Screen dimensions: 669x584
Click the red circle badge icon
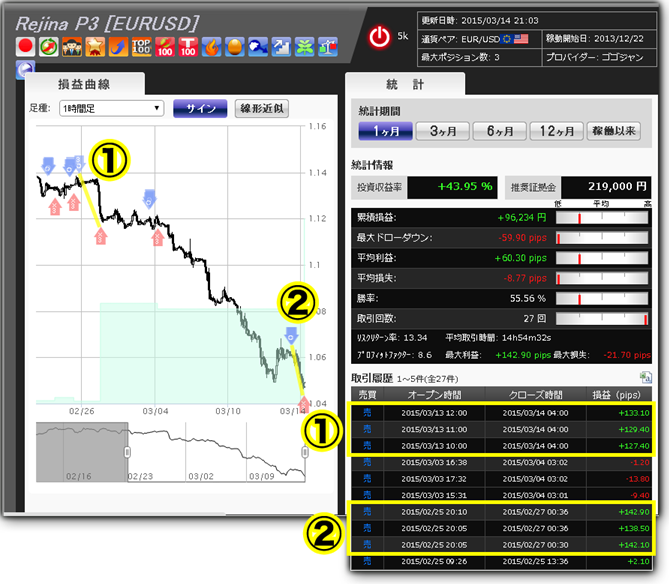[27, 46]
